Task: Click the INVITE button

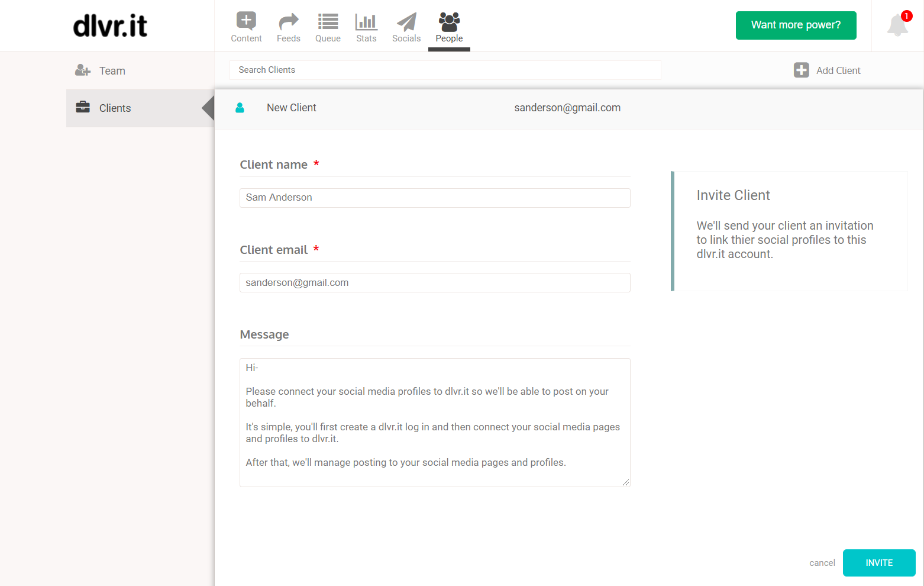Action: [879, 563]
